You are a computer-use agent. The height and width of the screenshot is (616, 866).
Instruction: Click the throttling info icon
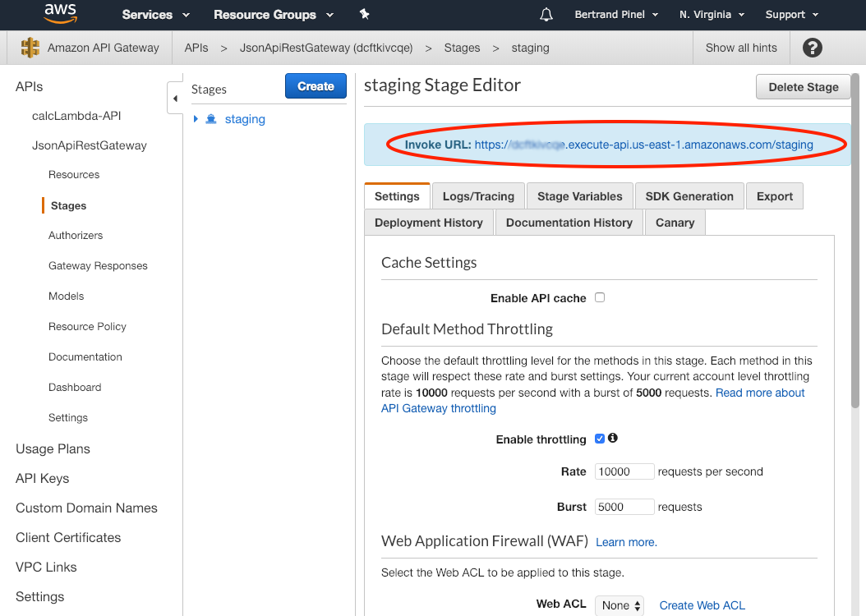coord(613,439)
